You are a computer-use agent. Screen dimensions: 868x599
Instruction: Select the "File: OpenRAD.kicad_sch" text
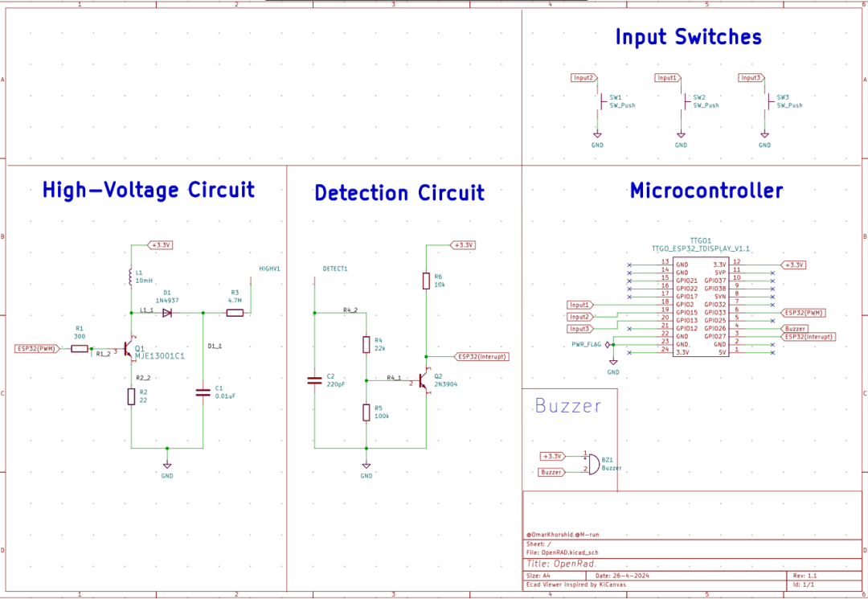pos(562,552)
